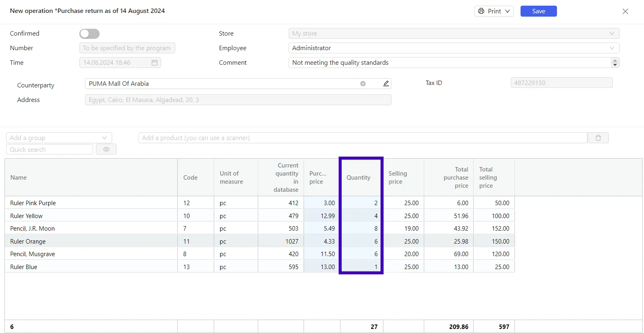Click the trash delete icon button

coord(598,138)
